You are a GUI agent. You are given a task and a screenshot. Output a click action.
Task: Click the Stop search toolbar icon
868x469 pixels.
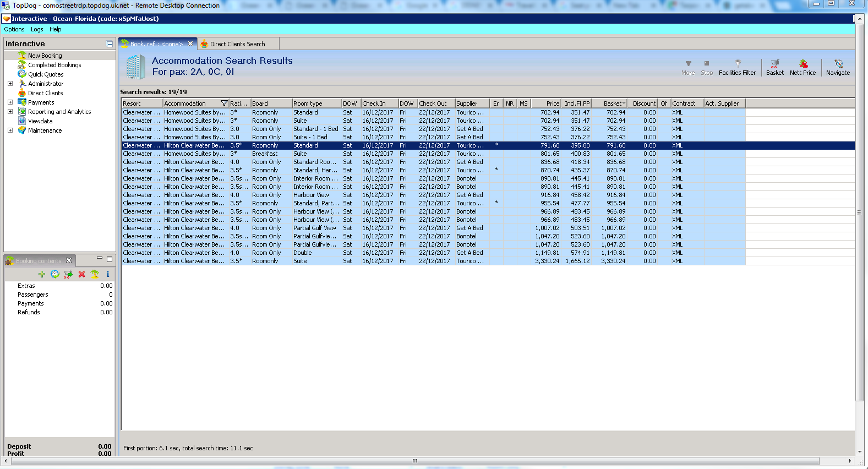(x=707, y=67)
